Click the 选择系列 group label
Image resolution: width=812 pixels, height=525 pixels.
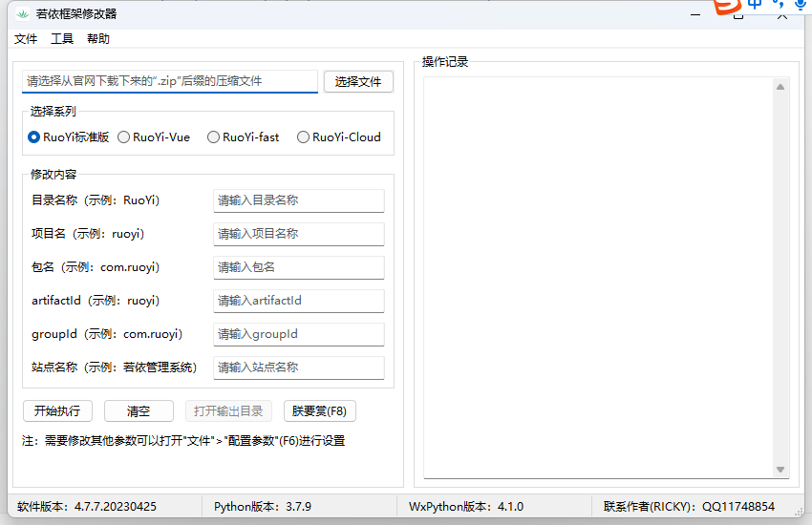[53, 112]
